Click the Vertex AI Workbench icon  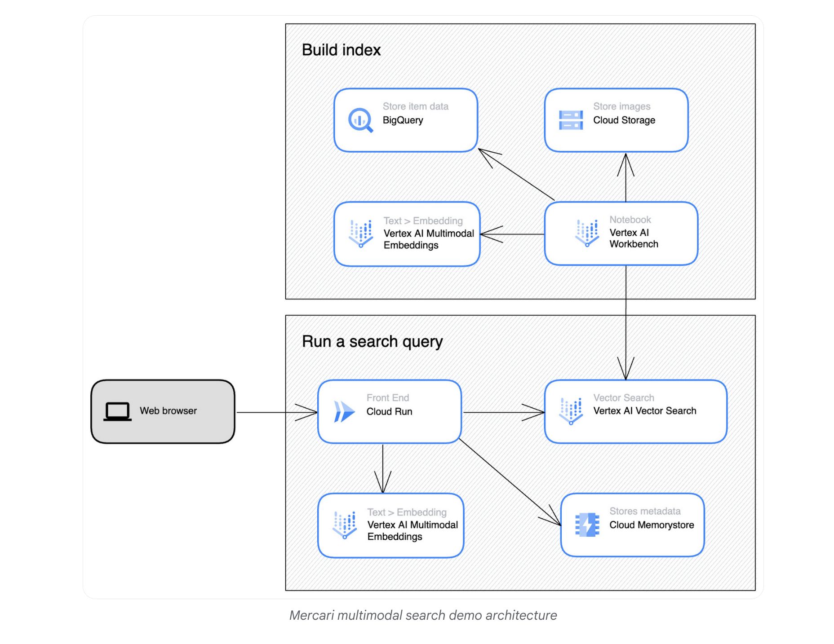click(x=587, y=233)
